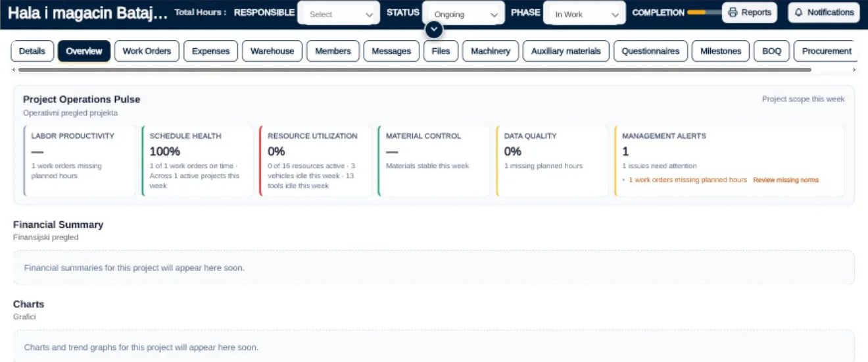Click the Completion progress bar

[x=704, y=13]
